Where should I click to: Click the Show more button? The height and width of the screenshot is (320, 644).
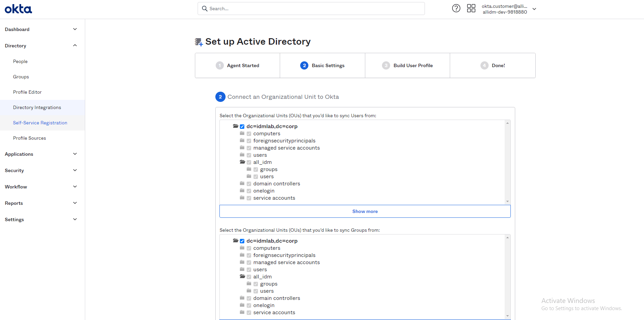365,211
